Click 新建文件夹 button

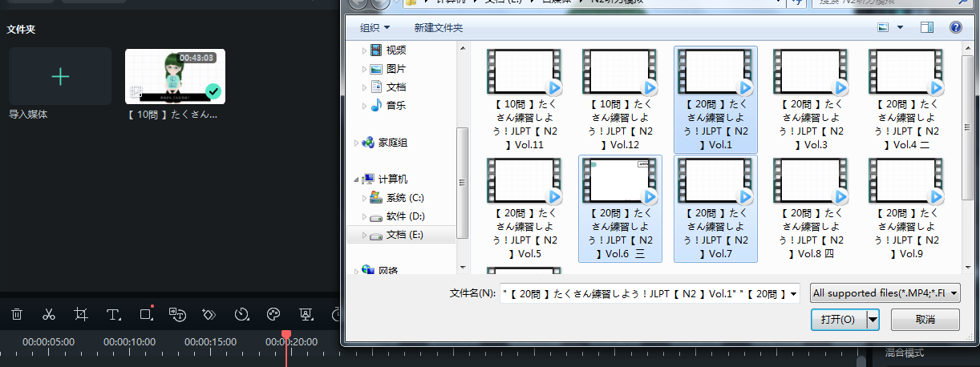[x=439, y=27]
